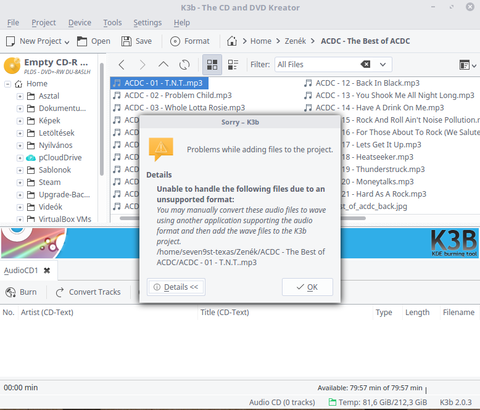Click the Convert Tracks button

point(88,292)
